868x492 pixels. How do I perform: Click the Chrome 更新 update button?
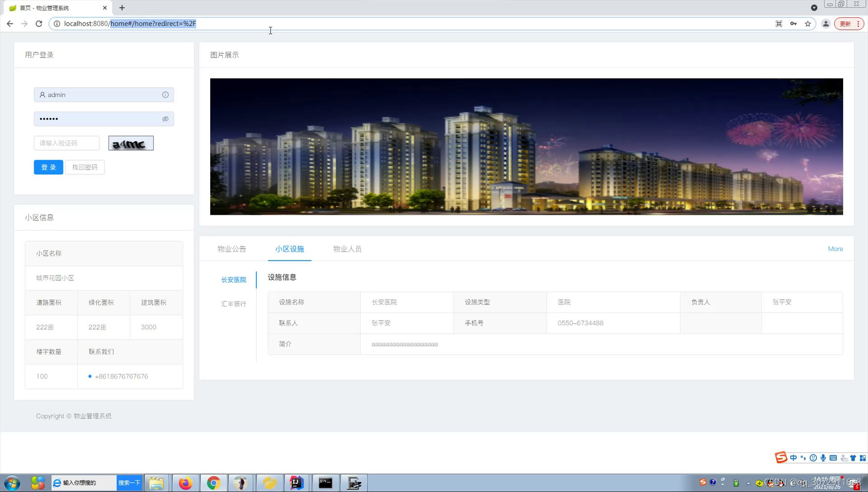pos(849,24)
